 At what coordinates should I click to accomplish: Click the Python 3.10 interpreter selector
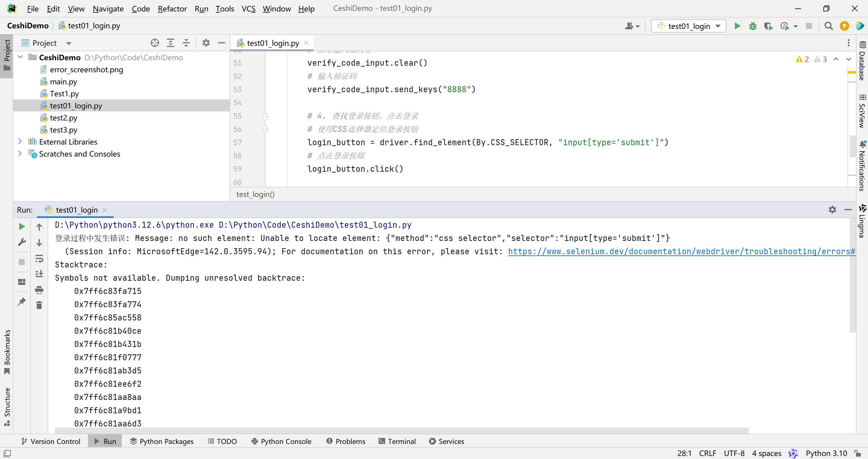point(826,453)
